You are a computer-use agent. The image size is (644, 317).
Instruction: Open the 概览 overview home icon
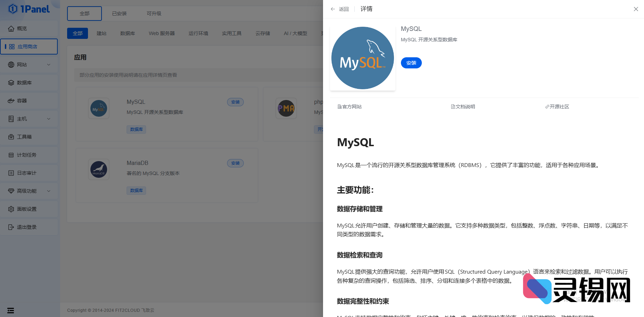click(x=11, y=28)
